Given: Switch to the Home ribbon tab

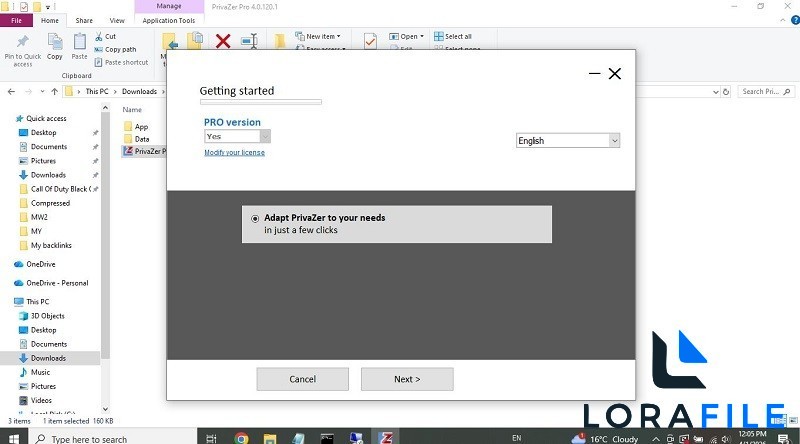Looking at the screenshot, I should (49, 20).
